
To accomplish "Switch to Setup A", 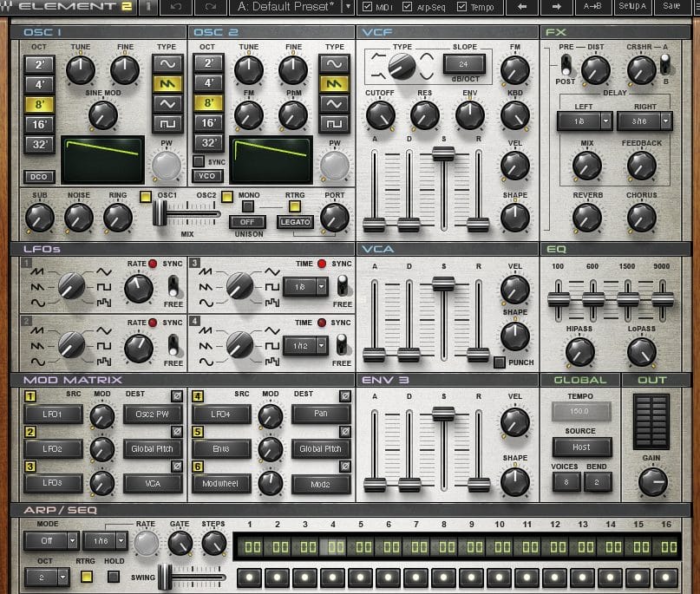I will [632, 7].
